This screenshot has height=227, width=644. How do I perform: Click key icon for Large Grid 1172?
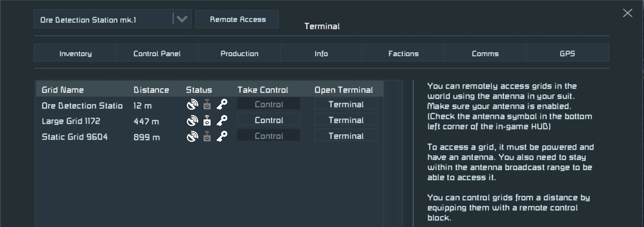click(222, 120)
